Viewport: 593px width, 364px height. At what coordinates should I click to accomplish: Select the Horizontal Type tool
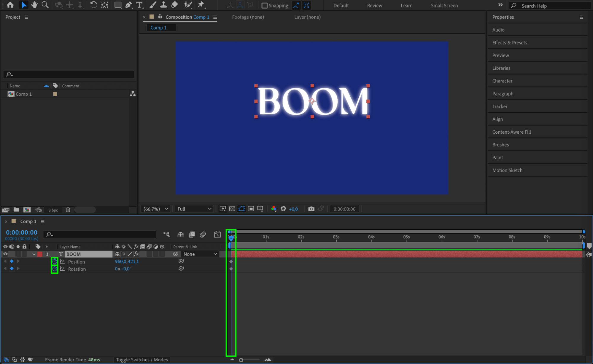coord(139,5)
